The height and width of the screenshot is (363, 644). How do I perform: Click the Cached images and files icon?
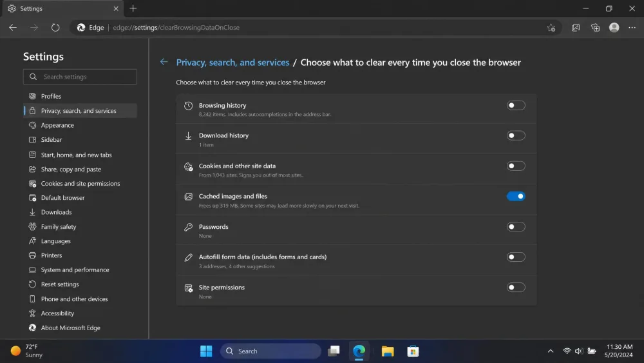(188, 197)
